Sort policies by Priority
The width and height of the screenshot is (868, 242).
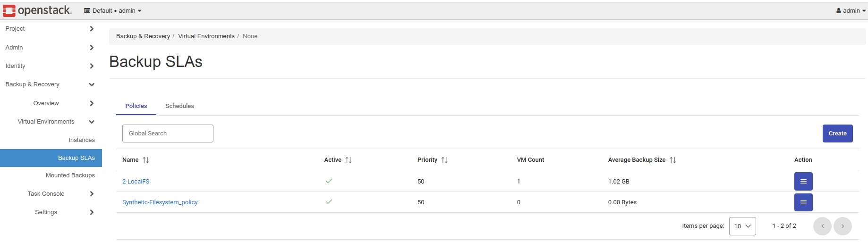(x=444, y=160)
